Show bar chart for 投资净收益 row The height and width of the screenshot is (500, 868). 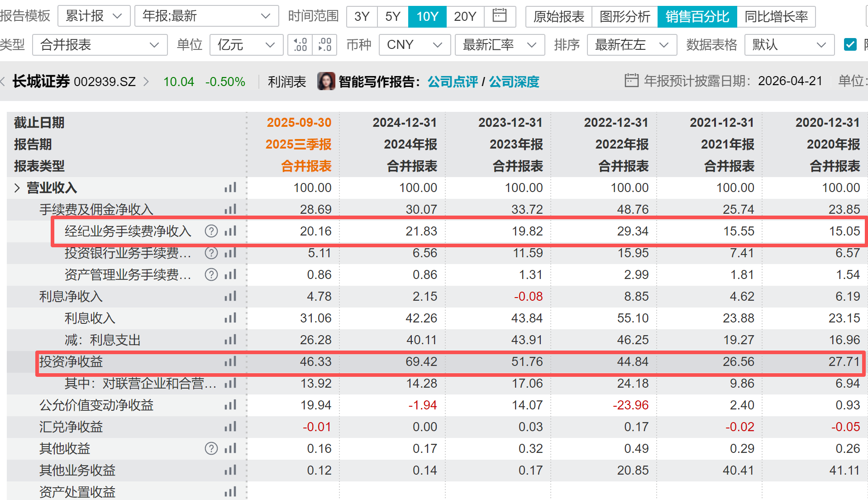230,362
